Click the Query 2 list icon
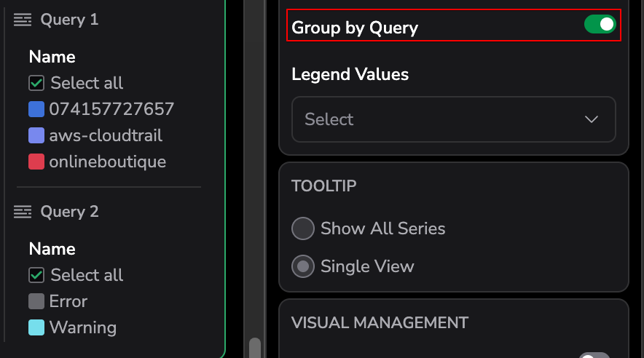This screenshot has height=358, width=644. click(23, 212)
